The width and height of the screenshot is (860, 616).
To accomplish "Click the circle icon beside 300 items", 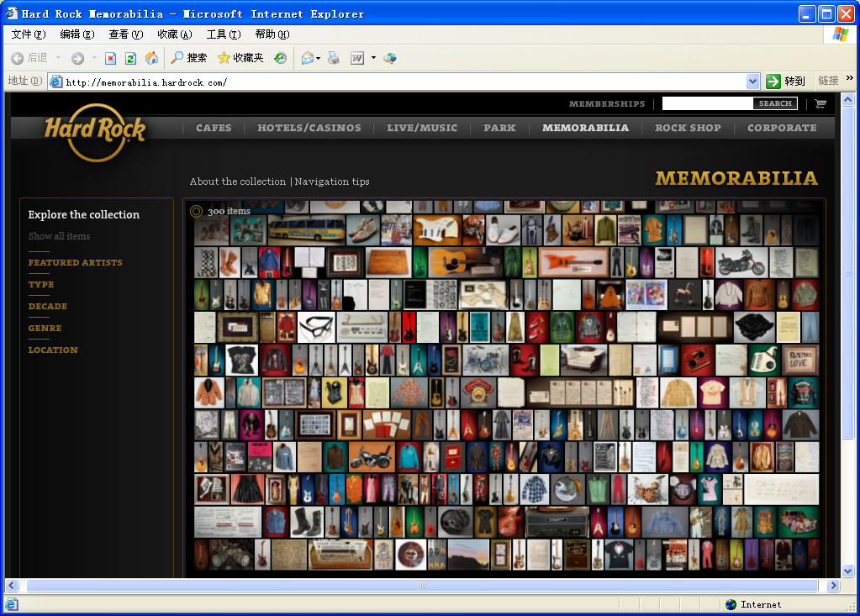I will 197,211.
